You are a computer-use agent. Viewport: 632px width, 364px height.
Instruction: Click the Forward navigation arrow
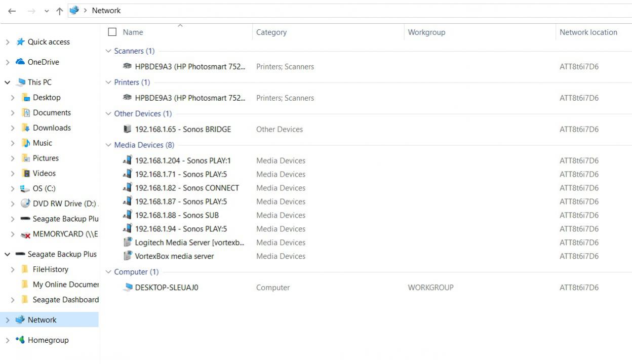(x=31, y=11)
